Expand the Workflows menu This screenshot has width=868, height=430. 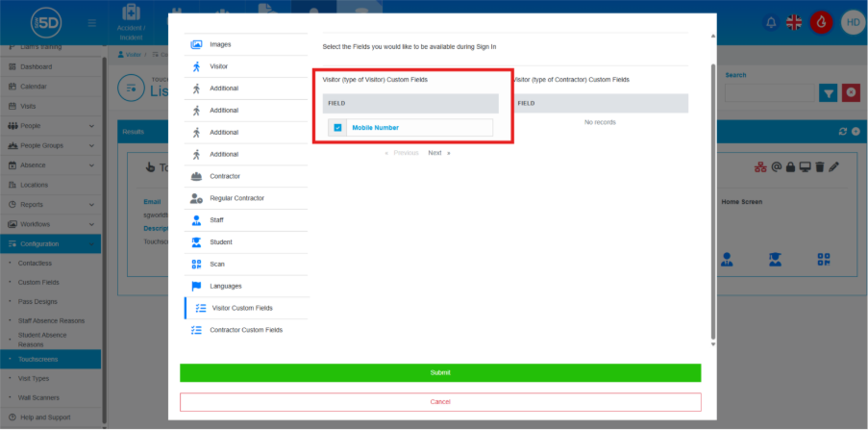pos(50,224)
